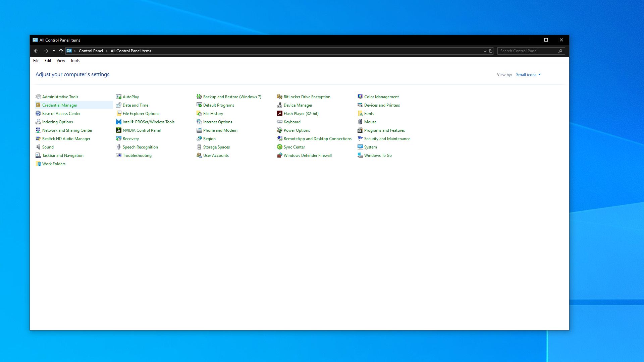Click the User Accounts icon
This screenshot has height=362, width=644.
[199, 155]
